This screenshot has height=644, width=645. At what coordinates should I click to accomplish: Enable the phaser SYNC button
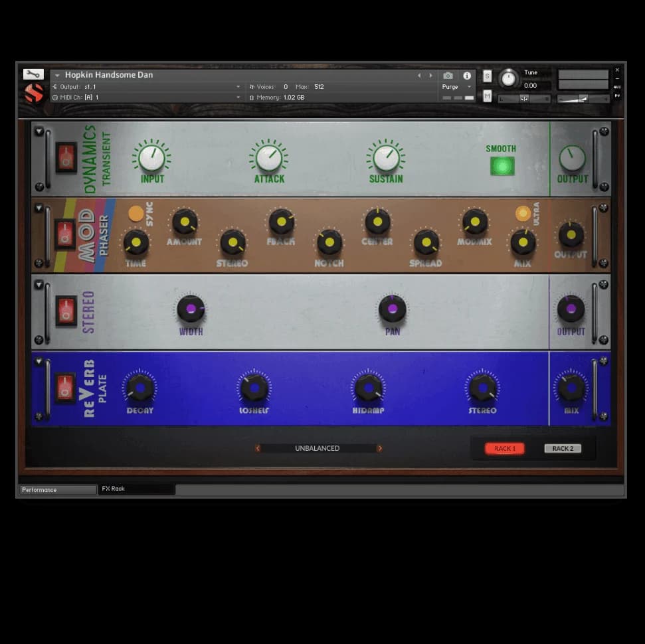coord(136,213)
